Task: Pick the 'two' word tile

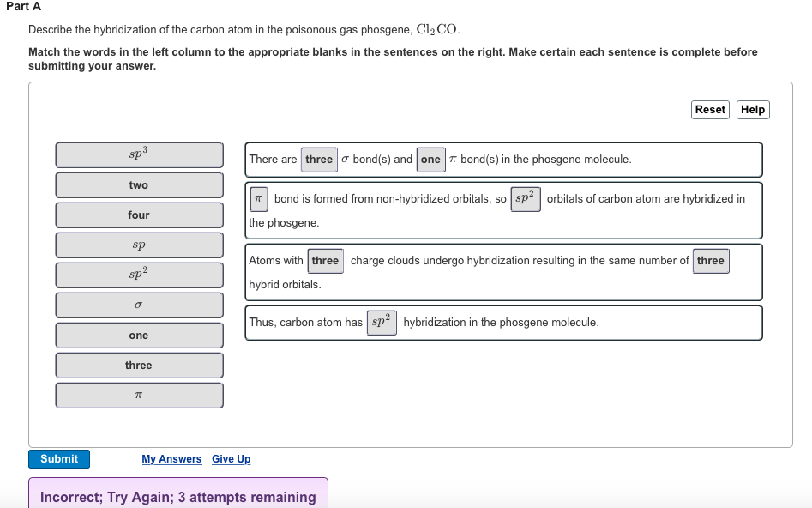Action: tap(139, 185)
